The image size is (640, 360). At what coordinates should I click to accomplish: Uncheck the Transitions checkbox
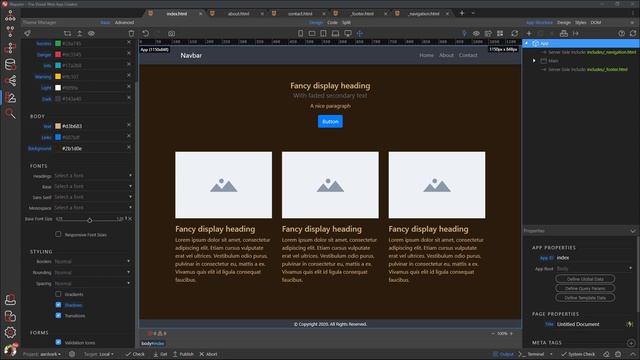(58, 315)
